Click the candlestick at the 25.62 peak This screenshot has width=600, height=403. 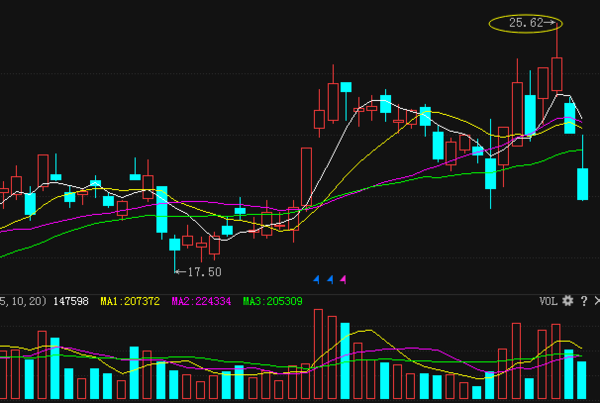[x=557, y=74]
